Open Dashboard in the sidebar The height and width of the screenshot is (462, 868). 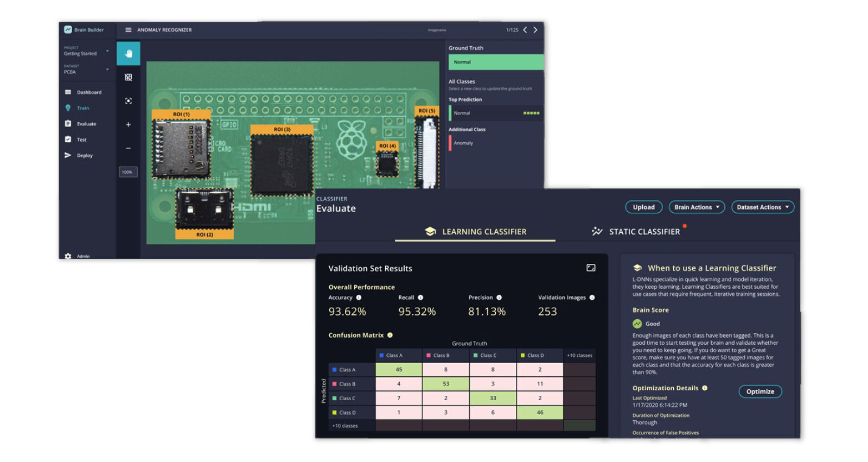(84, 92)
